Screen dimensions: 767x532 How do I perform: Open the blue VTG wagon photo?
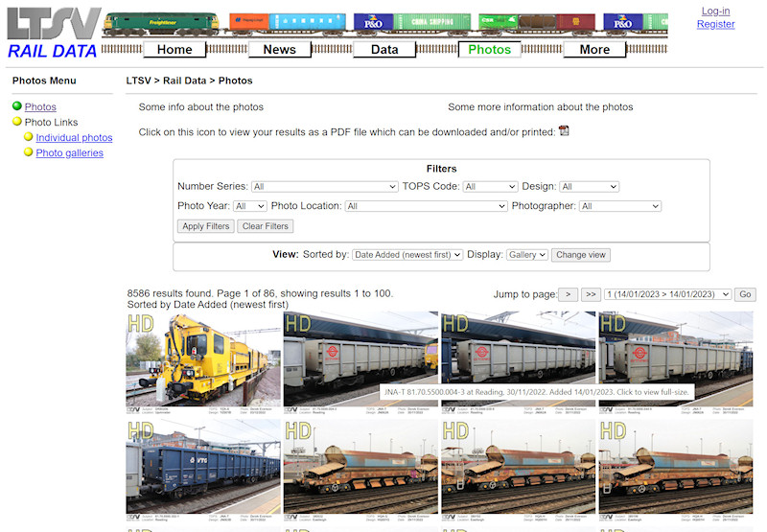(203, 470)
